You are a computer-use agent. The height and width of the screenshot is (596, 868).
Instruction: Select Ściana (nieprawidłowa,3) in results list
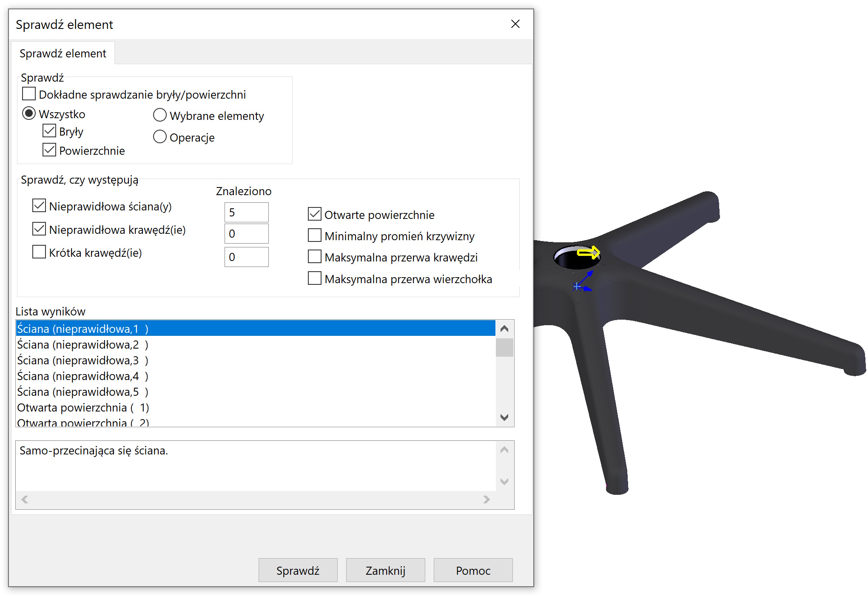tap(256, 360)
